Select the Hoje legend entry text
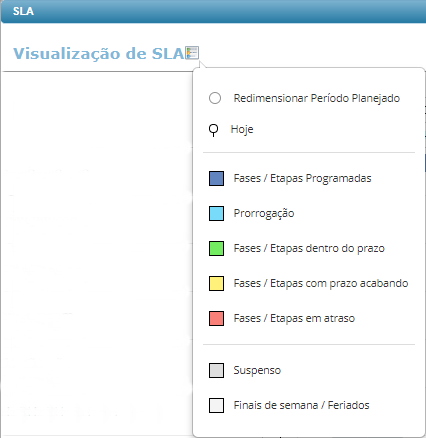 [x=242, y=129]
